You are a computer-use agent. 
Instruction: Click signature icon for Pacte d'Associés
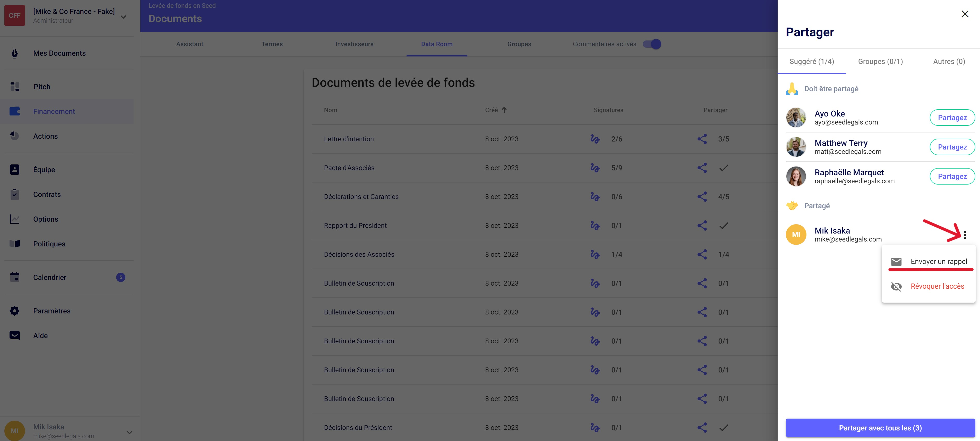click(595, 168)
